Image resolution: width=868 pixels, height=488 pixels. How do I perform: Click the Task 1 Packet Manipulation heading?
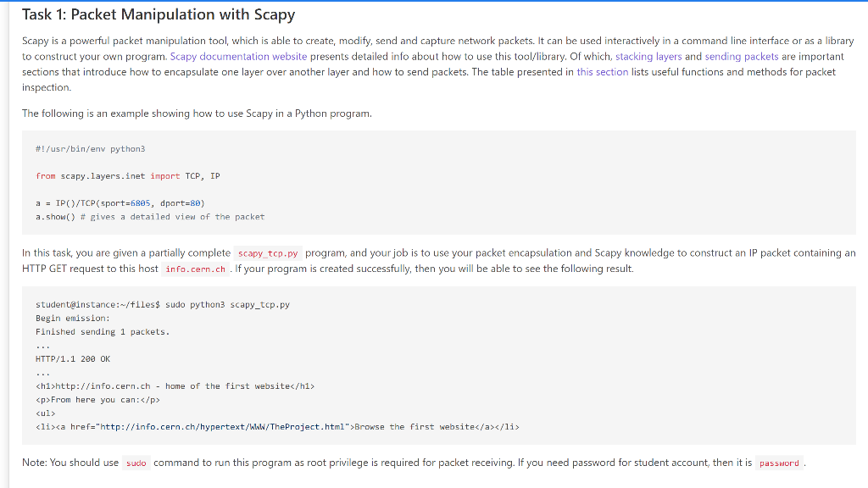coord(159,14)
